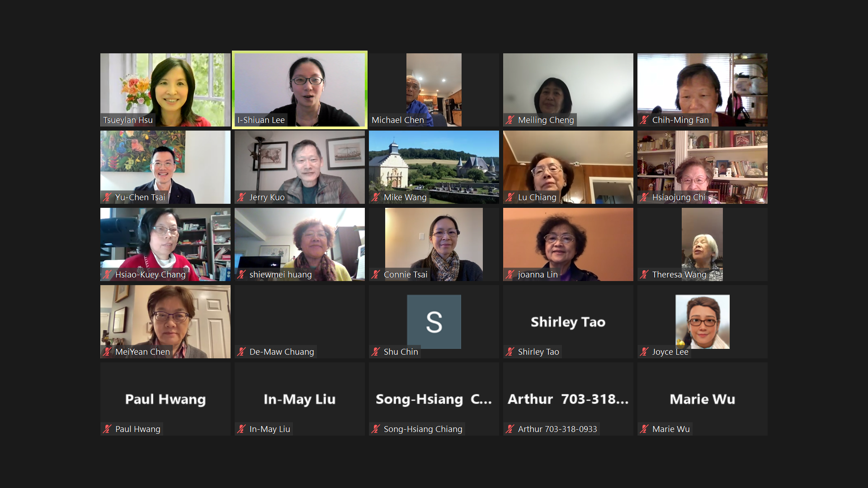Click muted mic icon next to Shu Chin

tap(376, 352)
